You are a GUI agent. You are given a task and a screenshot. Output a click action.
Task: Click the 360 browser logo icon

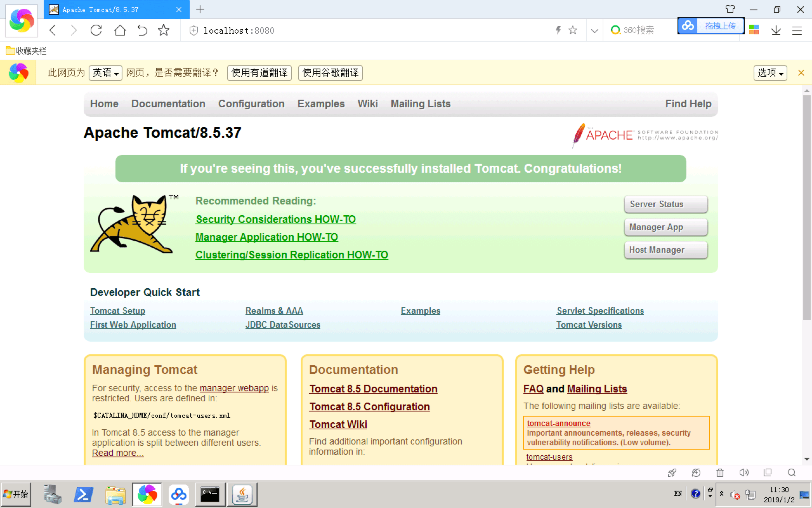pyautogui.click(x=22, y=21)
